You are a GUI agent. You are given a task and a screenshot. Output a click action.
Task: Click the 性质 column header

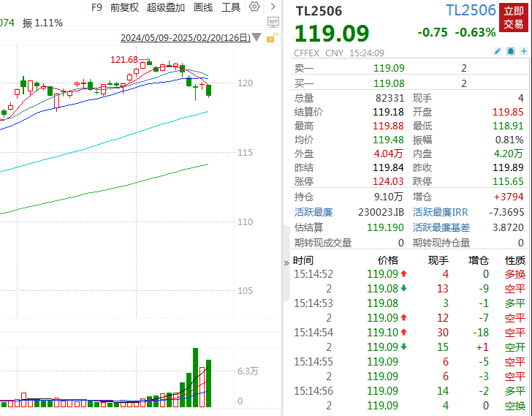click(x=515, y=260)
